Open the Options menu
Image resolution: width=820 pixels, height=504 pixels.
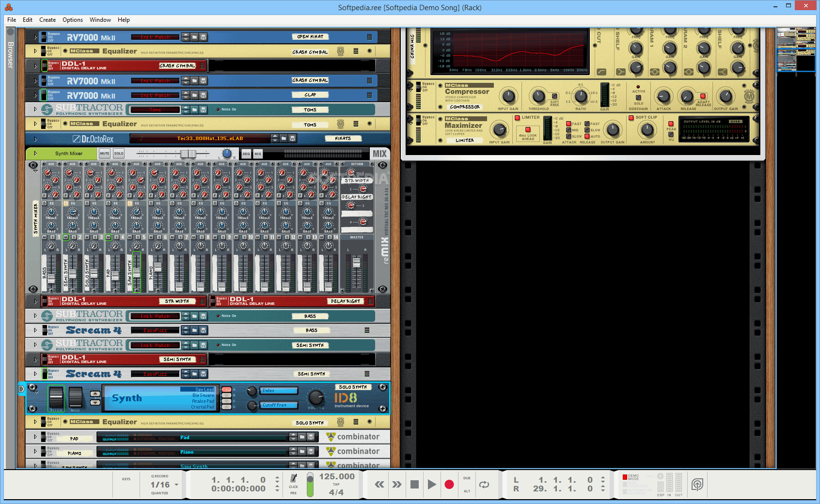pyautogui.click(x=73, y=20)
